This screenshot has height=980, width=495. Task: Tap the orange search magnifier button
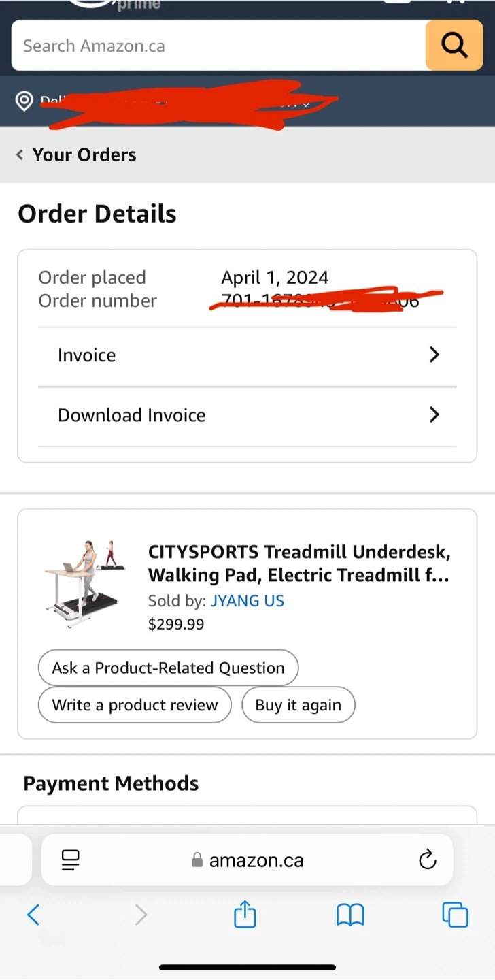[x=454, y=46]
